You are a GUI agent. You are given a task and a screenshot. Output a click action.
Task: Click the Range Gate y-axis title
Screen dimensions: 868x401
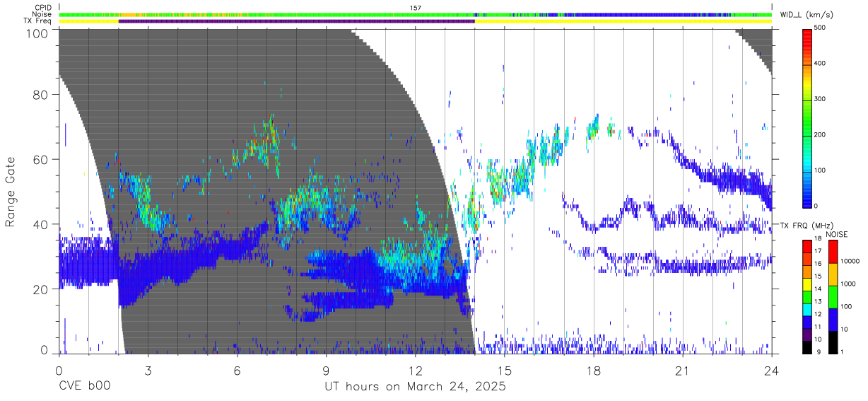(x=11, y=192)
